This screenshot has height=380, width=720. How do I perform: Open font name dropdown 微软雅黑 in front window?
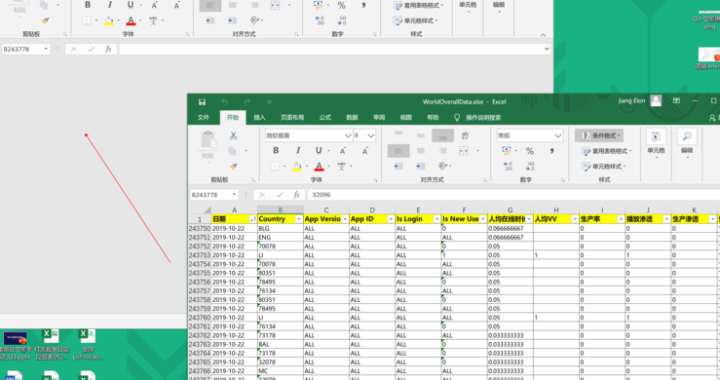tap(348, 135)
